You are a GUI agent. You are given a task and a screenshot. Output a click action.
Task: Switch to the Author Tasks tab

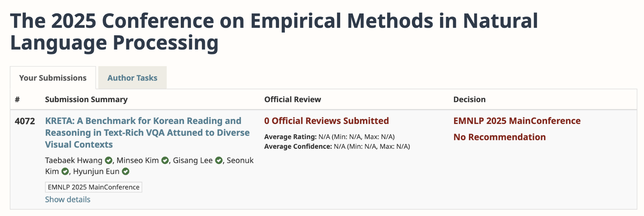[x=132, y=78]
